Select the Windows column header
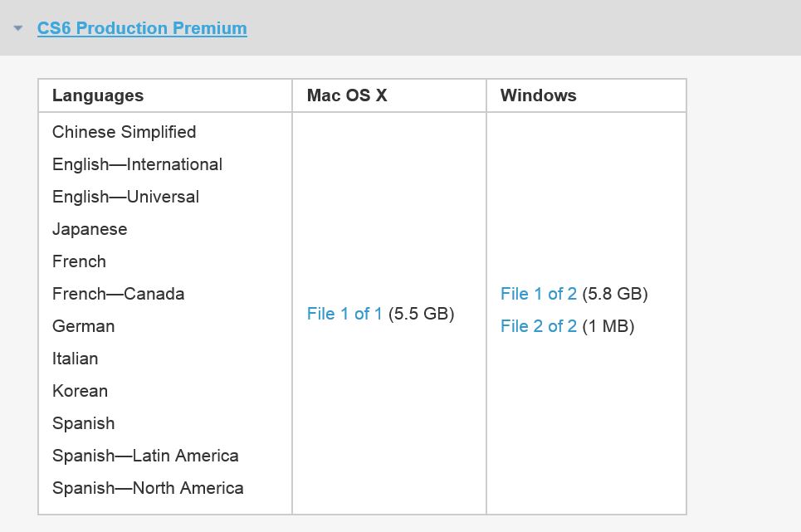Viewport: 801px width, 532px height. tap(539, 95)
